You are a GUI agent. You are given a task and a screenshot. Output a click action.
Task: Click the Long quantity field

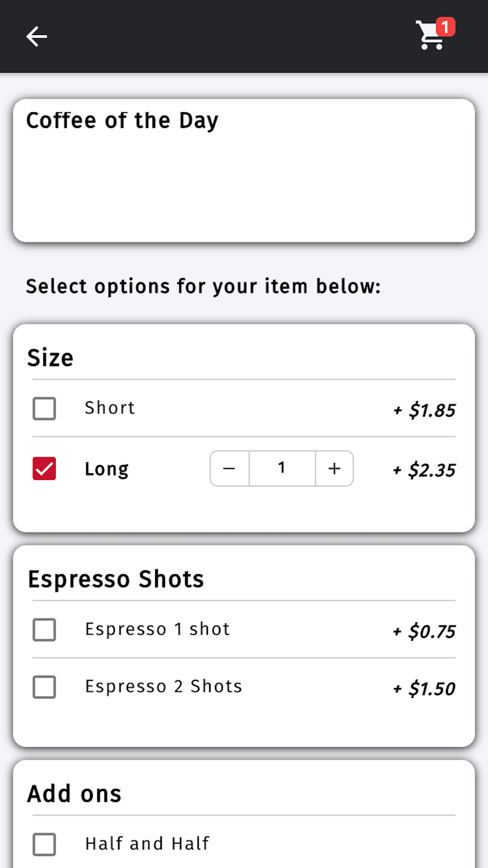click(282, 469)
